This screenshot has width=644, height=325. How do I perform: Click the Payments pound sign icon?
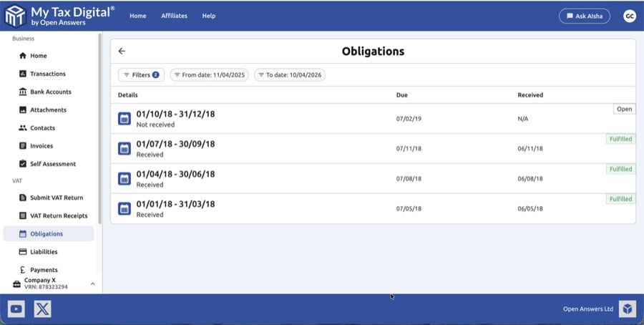(x=23, y=270)
